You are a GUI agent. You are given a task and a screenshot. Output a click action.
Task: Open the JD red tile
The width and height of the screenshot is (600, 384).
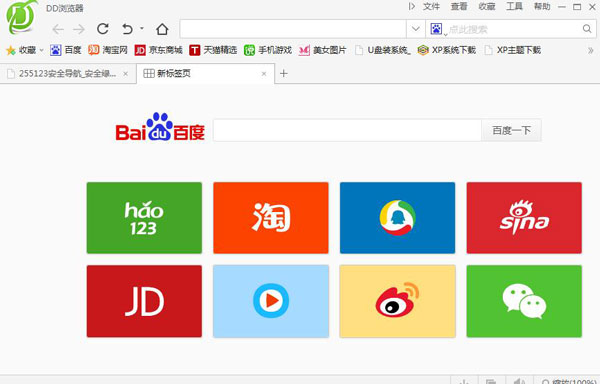[144, 301]
